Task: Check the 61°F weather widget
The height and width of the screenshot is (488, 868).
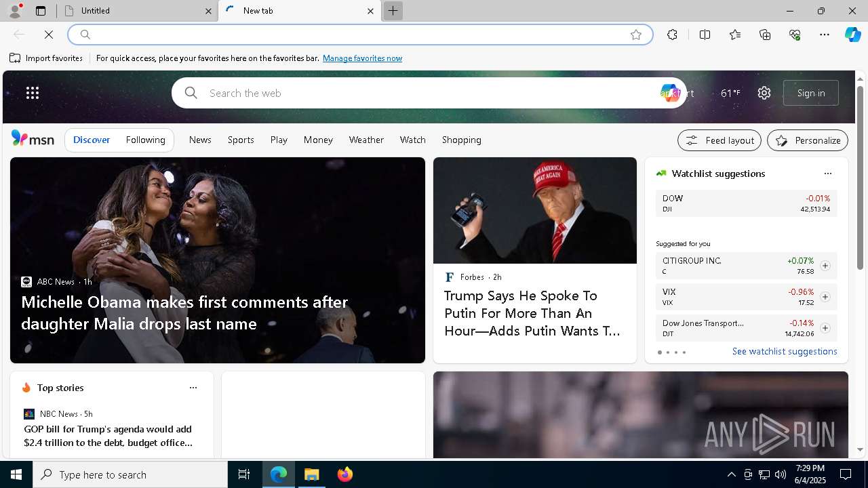Action: 730,93
